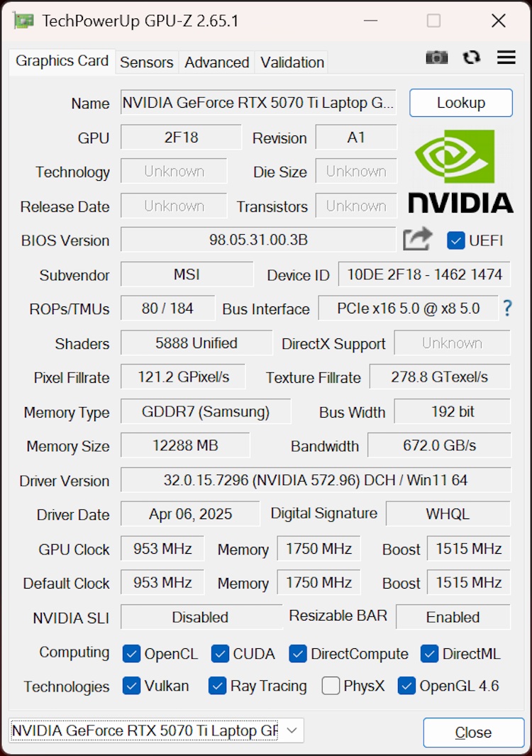532x756 pixels.
Task: Toggle the DirectML checkbox
Action: (x=429, y=653)
